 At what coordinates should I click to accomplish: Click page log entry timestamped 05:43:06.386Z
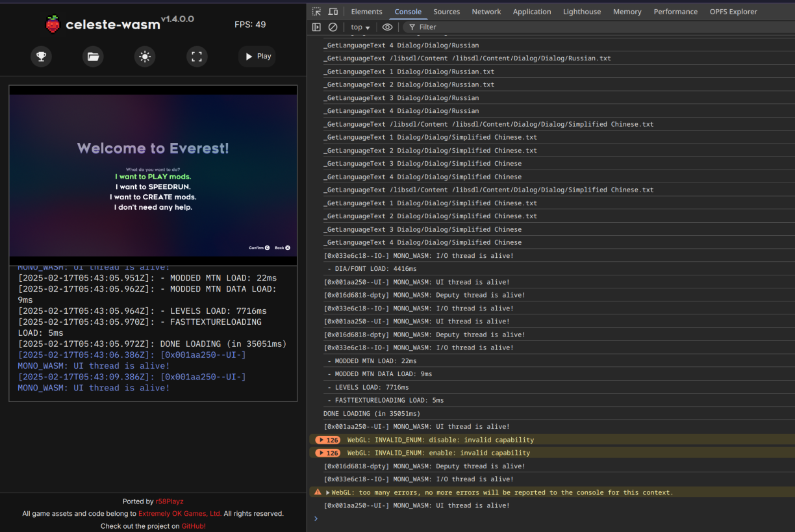click(132, 361)
